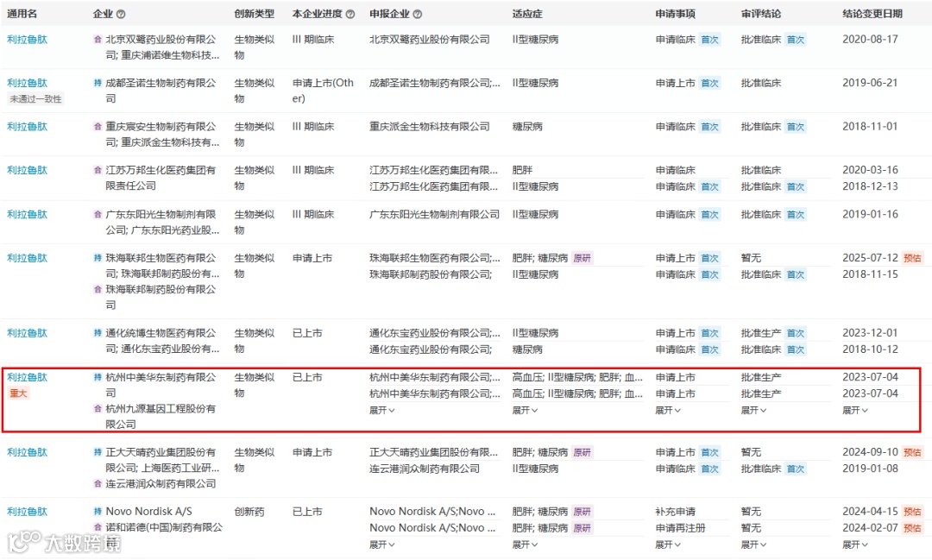Screen dimensions: 932x560
Task: Click the 通用名 column header
Action: pos(22,14)
